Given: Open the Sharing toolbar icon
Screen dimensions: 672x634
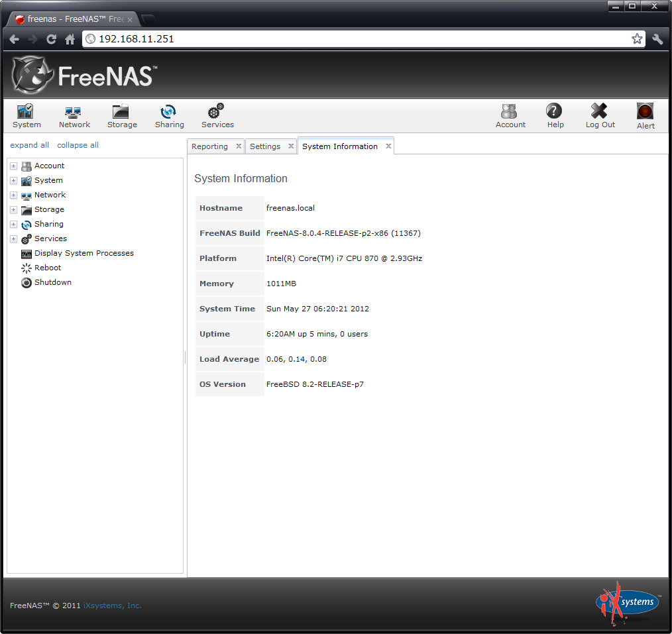Looking at the screenshot, I should (x=169, y=116).
